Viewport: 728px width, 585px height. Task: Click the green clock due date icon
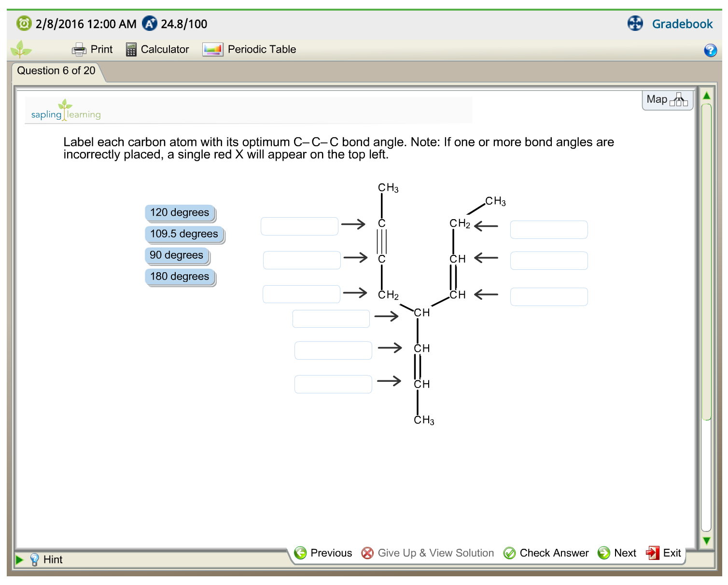pyautogui.click(x=24, y=23)
